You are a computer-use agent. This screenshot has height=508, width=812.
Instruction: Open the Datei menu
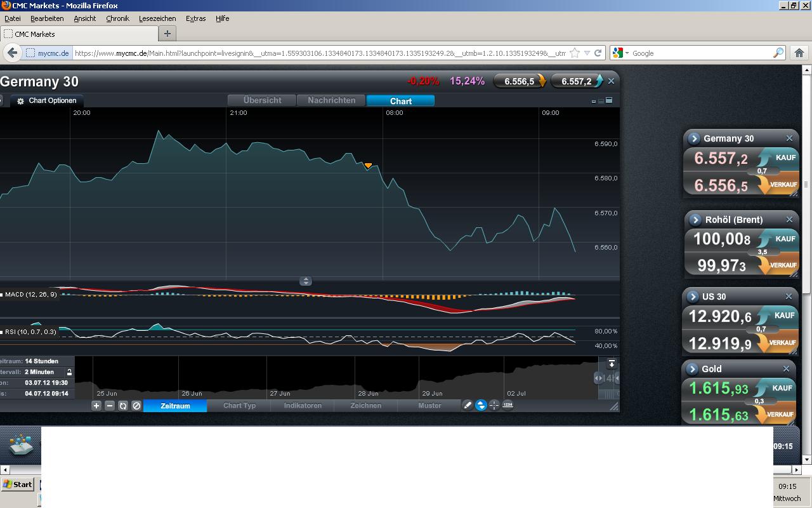pyautogui.click(x=13, y=18)
